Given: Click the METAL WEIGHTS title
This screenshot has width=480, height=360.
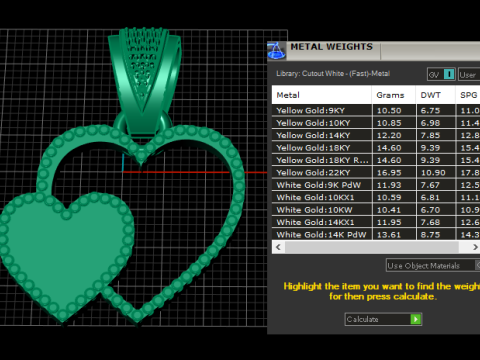Looking at the screenshot, I should [x=331, y=47].
